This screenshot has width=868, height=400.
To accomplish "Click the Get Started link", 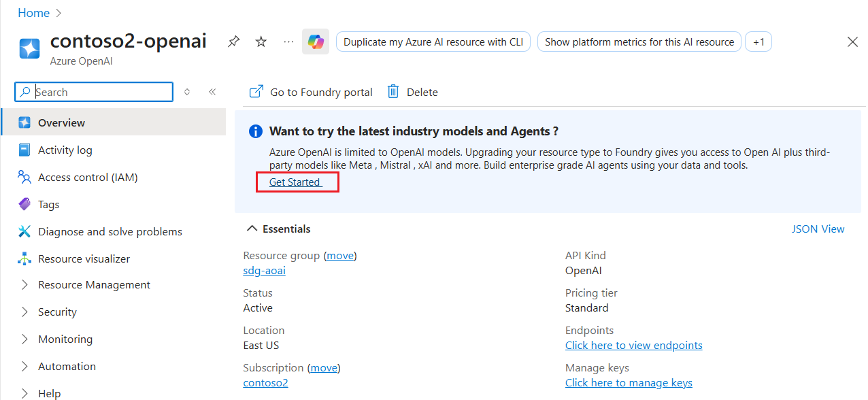I will 295,182.
